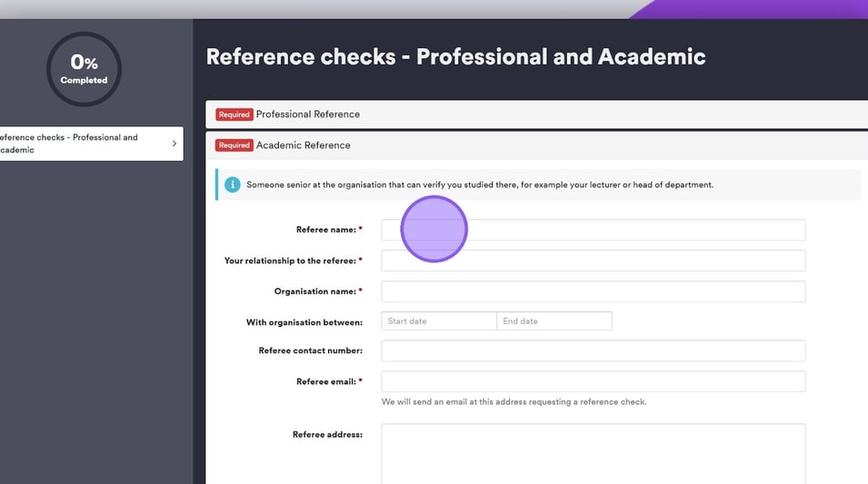Open the Start date picker field
This screenshot has height=484, width=868.
coord(439,321)
